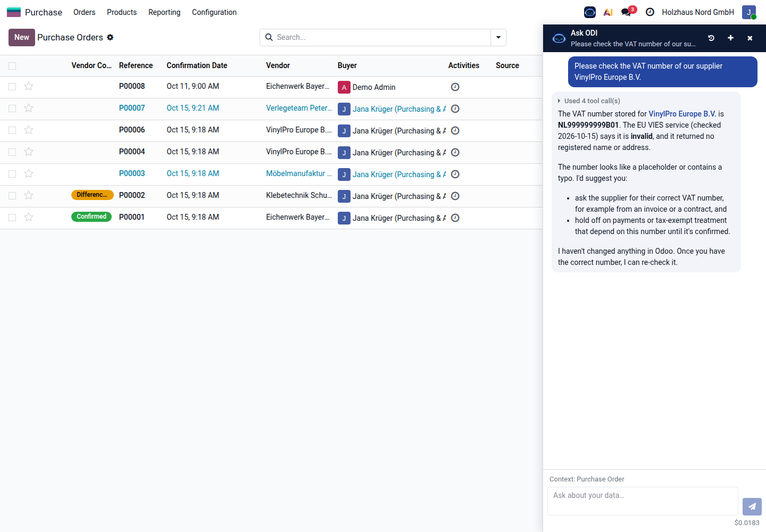Open the Purchase app home icon

tap(14, 12)
